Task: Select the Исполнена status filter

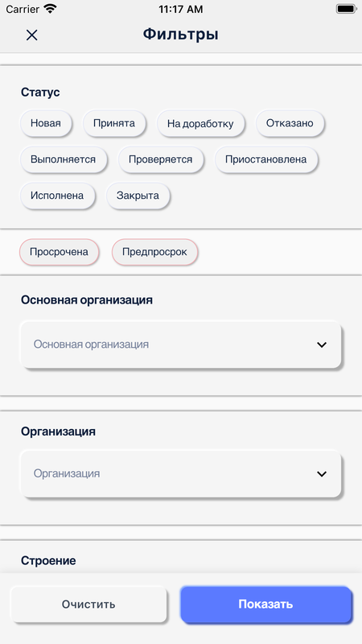Action: [57, 196]
